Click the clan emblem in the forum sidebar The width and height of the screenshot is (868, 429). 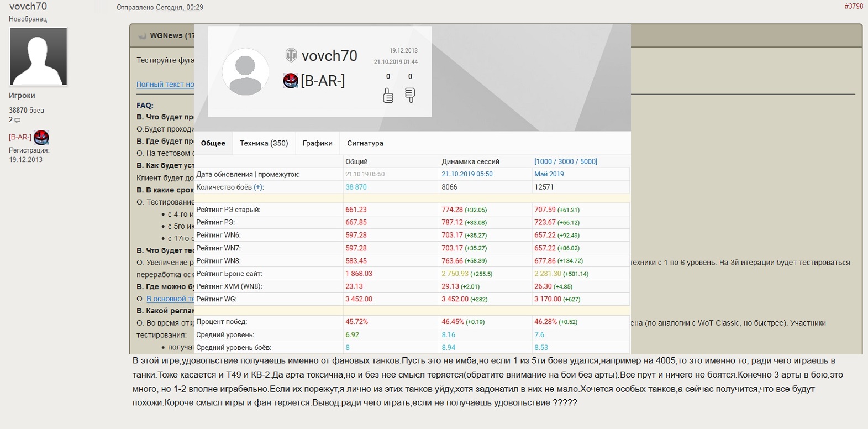(41, 137)
